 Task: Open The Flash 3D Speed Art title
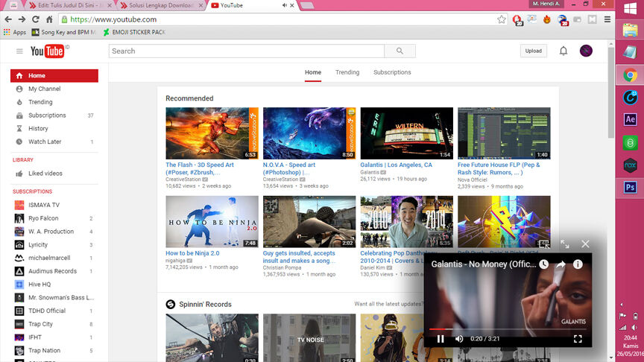point(200,168)
